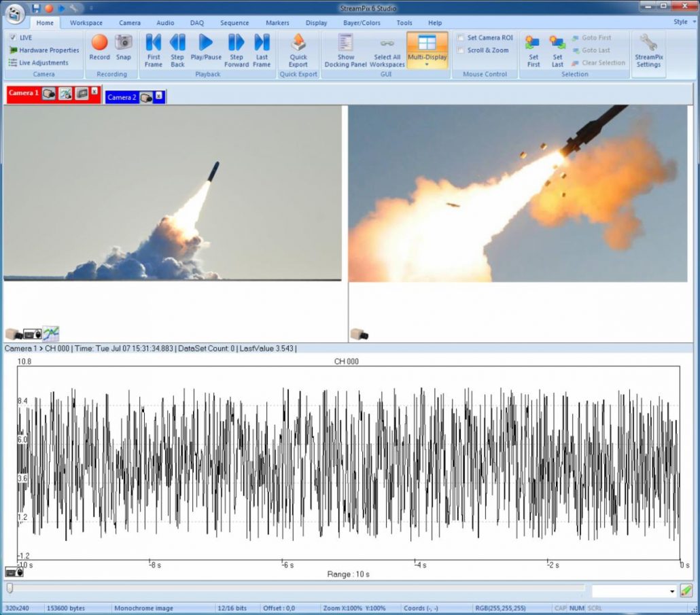Enable Set Camera ROI
700x615 pixels.
tap(460, 37)
